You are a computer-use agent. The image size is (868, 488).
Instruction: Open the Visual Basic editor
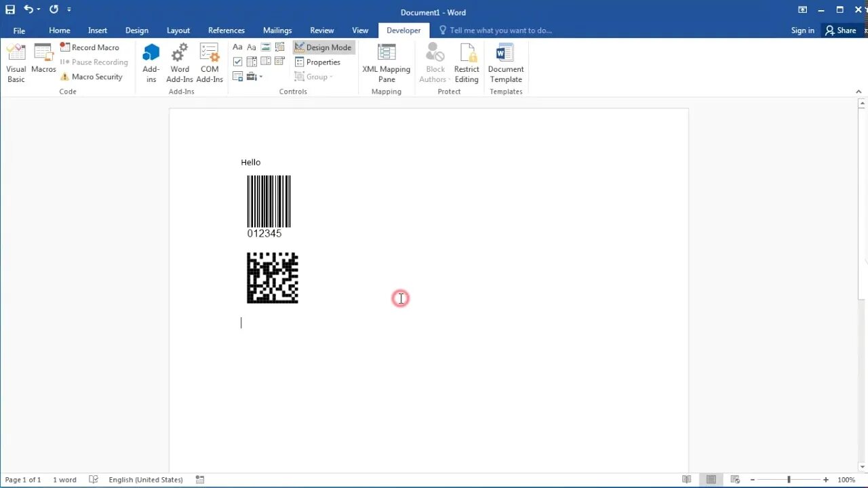click(16, 64)
